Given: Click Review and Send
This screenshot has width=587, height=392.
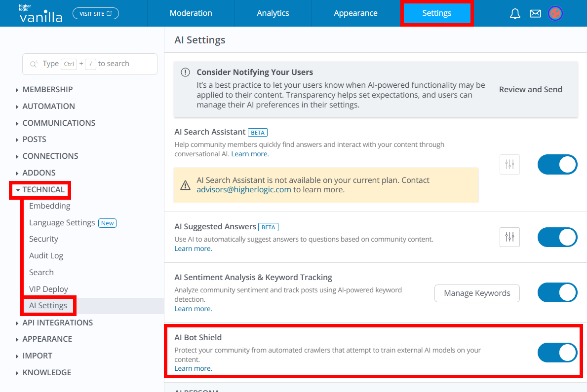Looking at the screenshot, I should [x=530, y=89].
